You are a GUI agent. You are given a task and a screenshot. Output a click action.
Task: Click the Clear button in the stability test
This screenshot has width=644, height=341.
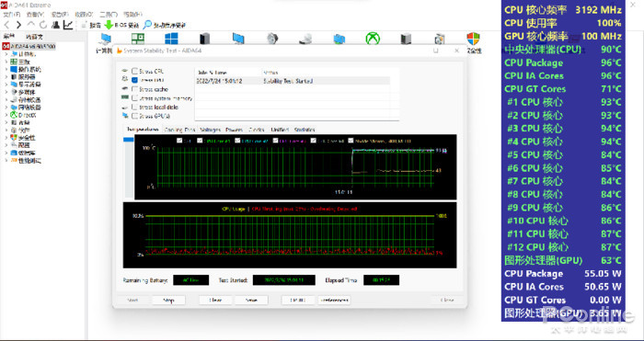(x=215, y=301)
